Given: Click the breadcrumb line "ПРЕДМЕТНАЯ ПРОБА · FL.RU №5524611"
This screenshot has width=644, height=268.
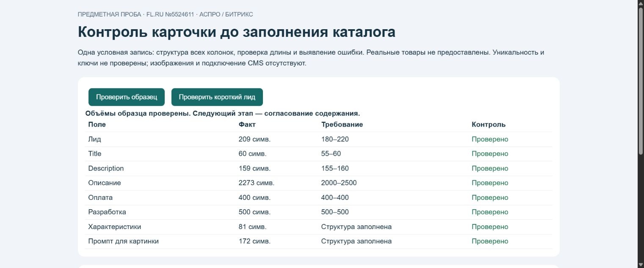Looking at the screenshot, I should (x=136, y=14).
